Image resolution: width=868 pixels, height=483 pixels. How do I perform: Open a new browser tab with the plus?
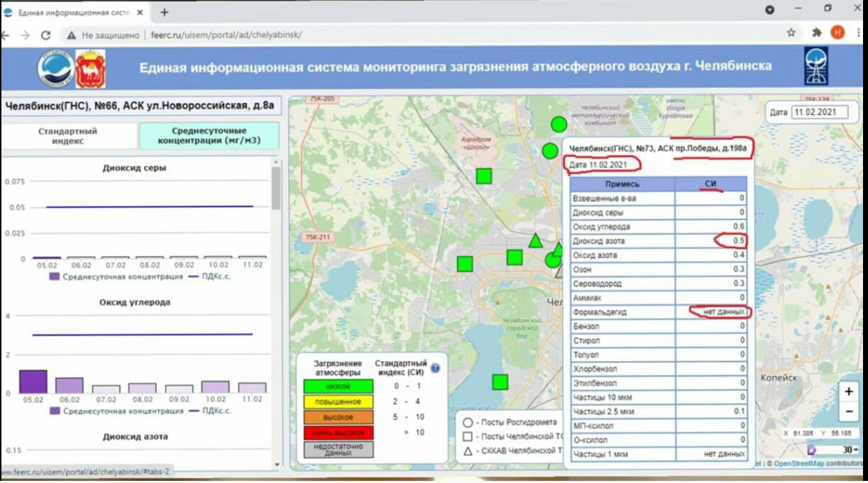click(x=165, y=12)
